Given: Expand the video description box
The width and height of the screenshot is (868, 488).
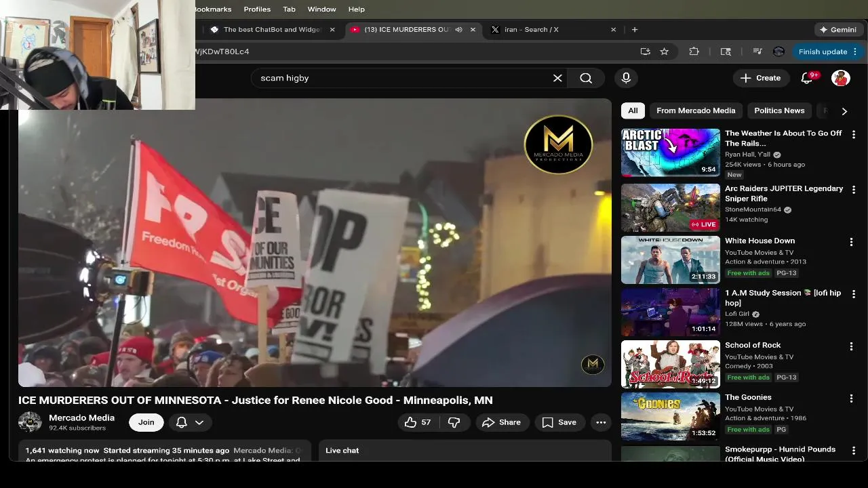Looking at the screenshot, I should [165, 451].
